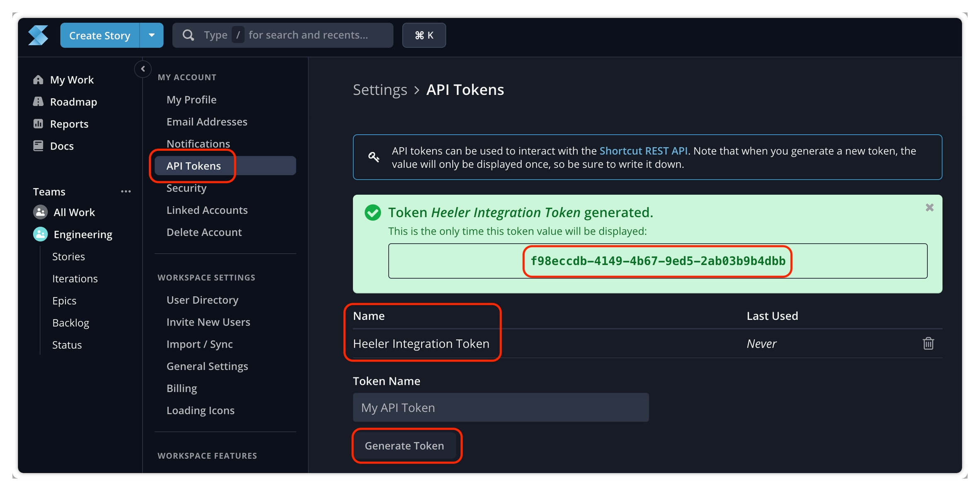
Task: Delete the Heeler Integration Token via trash icon
Action: 928,343
